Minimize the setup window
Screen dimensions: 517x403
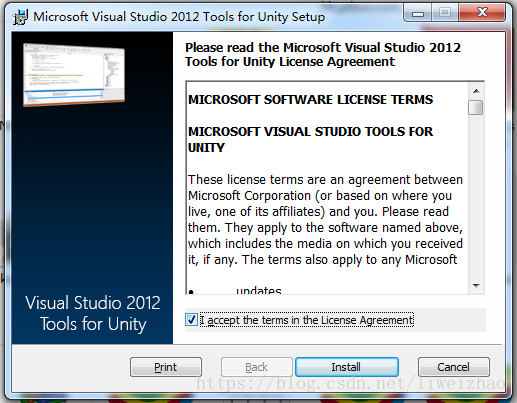[418, 13]
